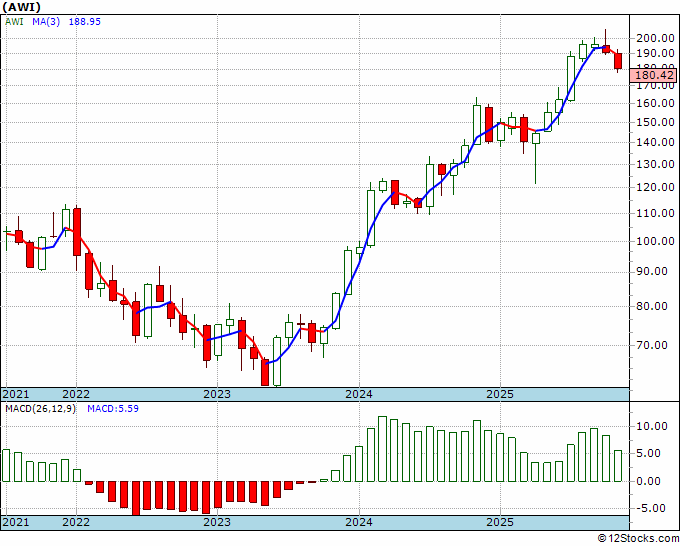The height and width of the screenshot is (546, 680).
Task: Click the last green MACD histogram bar
Action: [x=618, y=466]
